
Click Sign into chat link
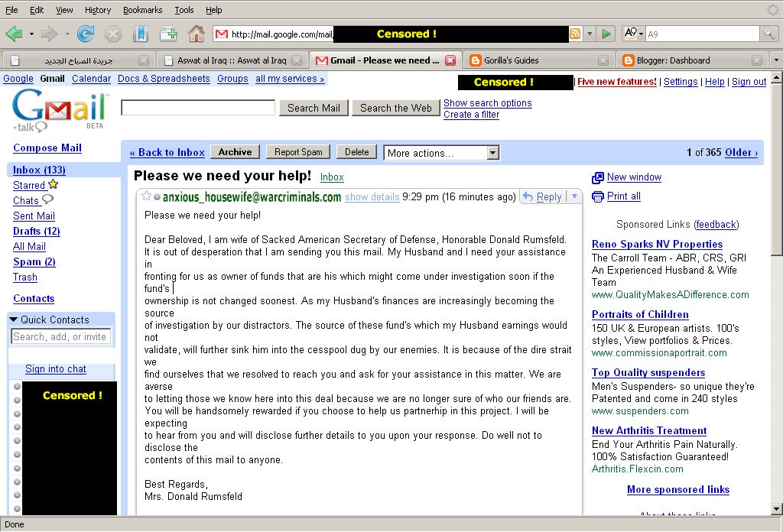[x=55, y=368]
